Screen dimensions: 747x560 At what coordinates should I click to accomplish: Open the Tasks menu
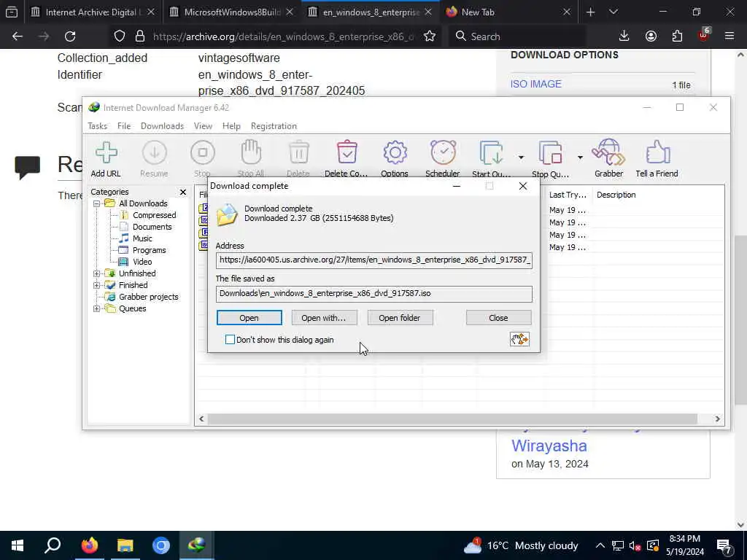pyautogui.click(x=98, y=126)
